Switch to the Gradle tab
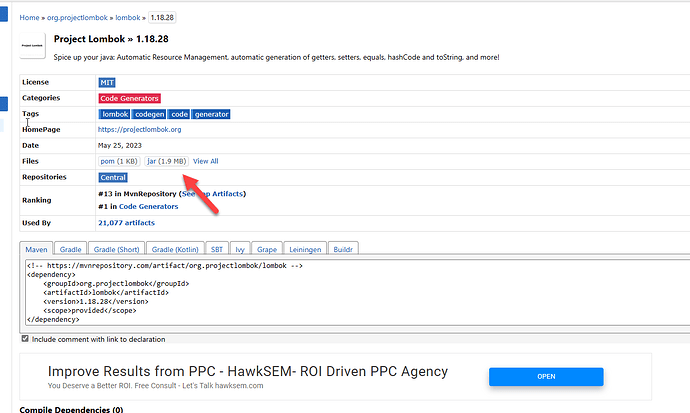This screenshot has width=690, height=413. click(70, 249)
